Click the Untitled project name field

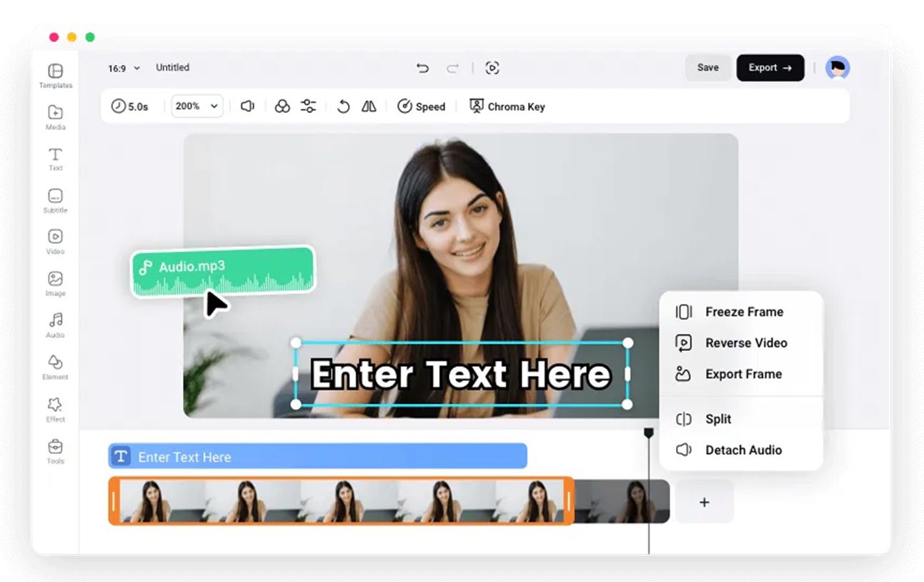click(x=173, y=68)
